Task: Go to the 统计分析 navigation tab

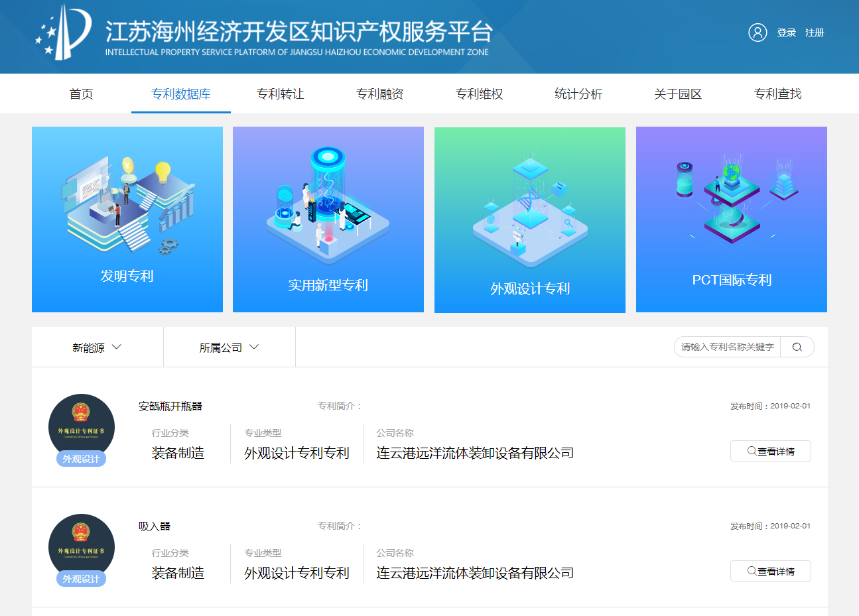Action: tap(578, 94)
